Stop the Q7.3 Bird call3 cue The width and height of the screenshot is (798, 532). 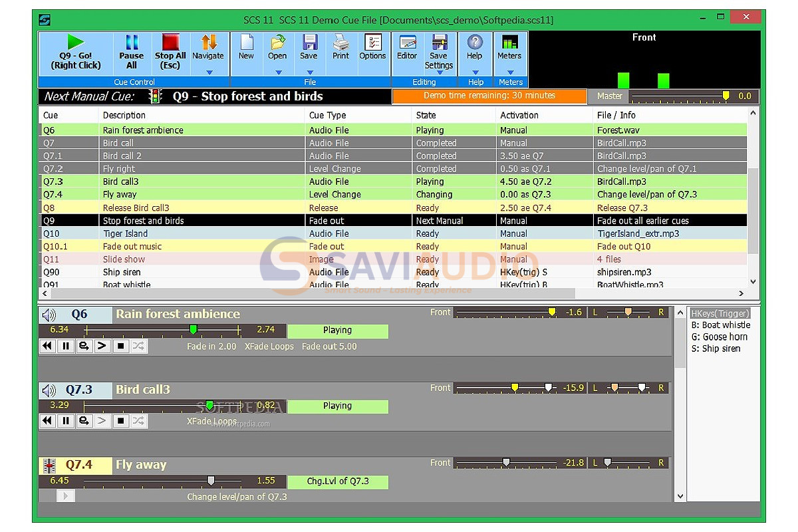coord(120,421)
